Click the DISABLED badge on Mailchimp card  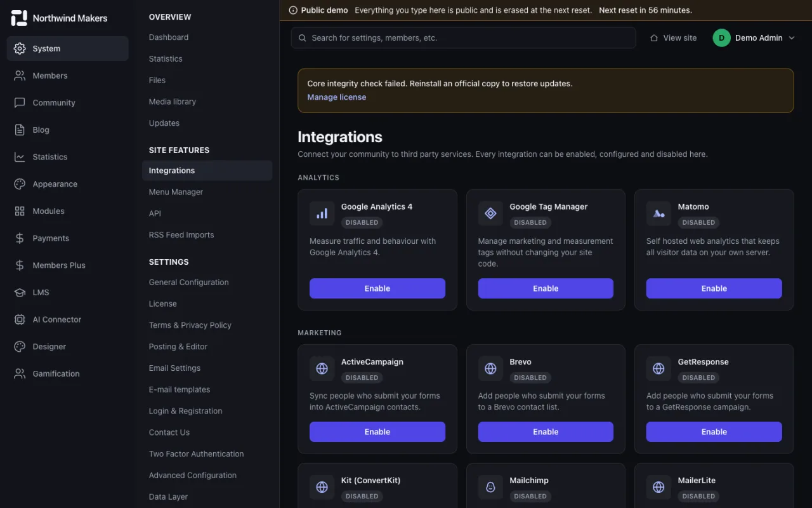pyautogui.click(x=530, y=497)
